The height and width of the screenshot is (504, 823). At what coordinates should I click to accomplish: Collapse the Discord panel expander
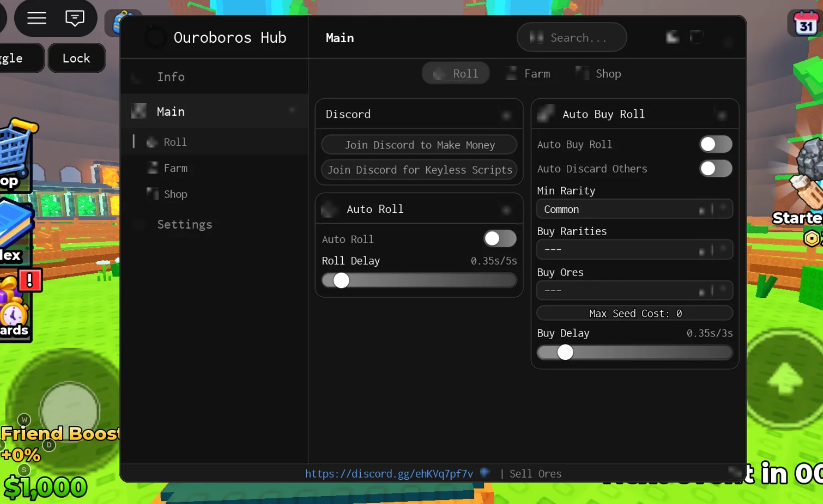click(x=506, y=115)
